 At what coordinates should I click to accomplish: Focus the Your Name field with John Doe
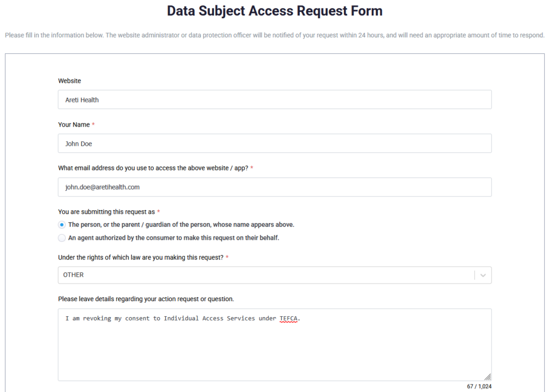(x=275, y=144)
